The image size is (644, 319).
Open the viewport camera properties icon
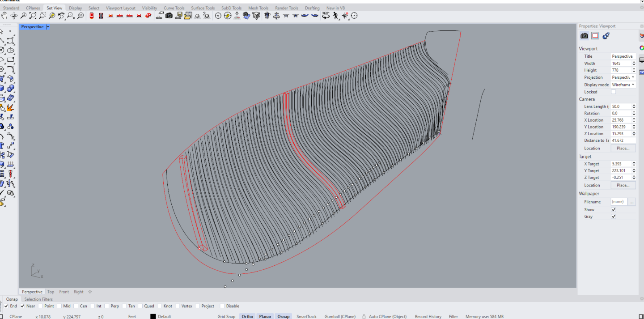584,36
